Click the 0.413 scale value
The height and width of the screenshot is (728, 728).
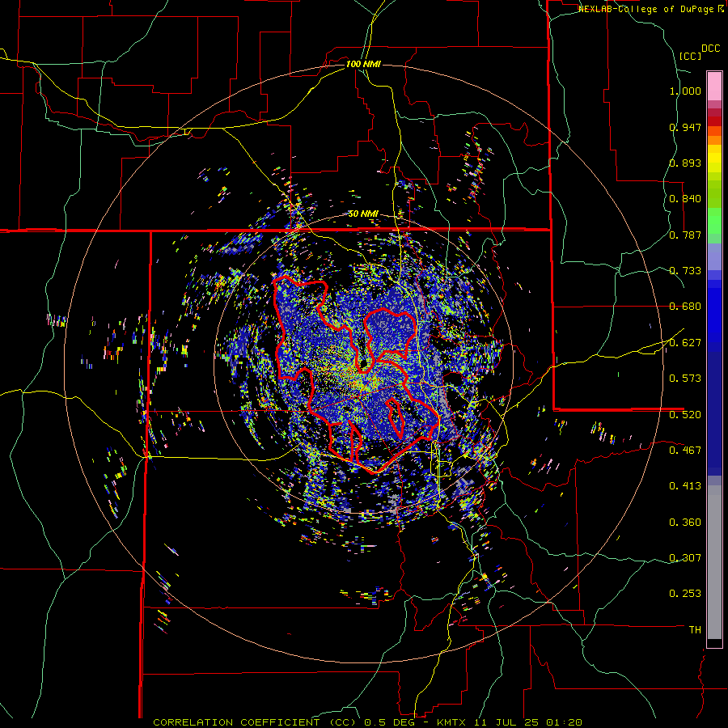685,486
